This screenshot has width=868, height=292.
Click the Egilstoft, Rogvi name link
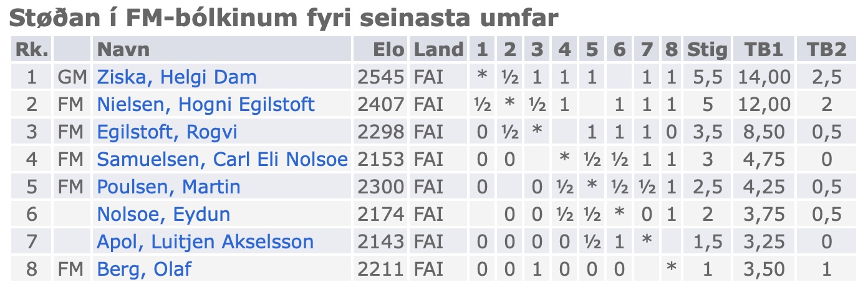pos(167,132)
